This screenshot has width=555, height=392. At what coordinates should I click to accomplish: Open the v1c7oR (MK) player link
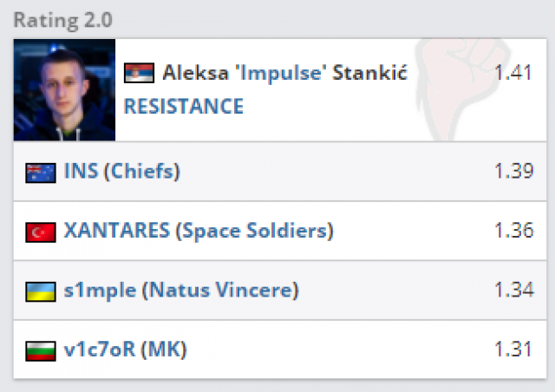coord(126,350)
